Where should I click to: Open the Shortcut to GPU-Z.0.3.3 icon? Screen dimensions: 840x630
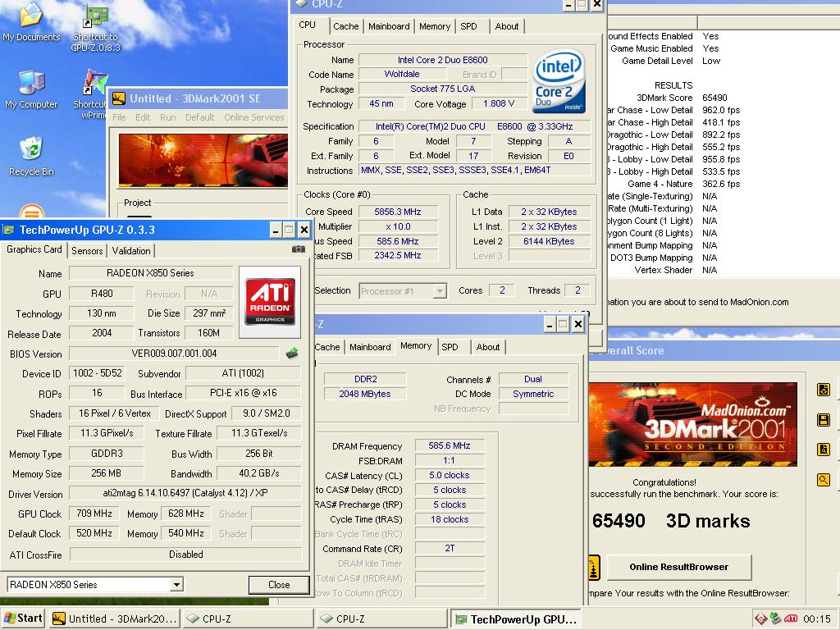coord(95,27)
